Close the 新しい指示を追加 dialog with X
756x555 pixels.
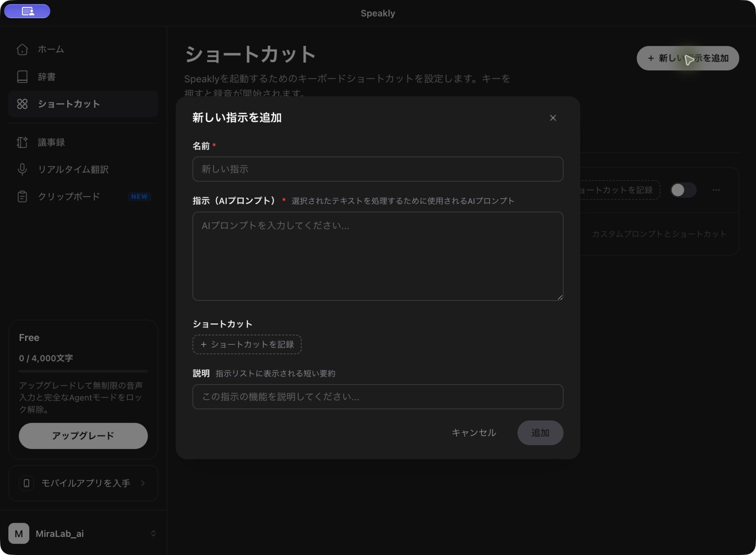tap(553, 118)
